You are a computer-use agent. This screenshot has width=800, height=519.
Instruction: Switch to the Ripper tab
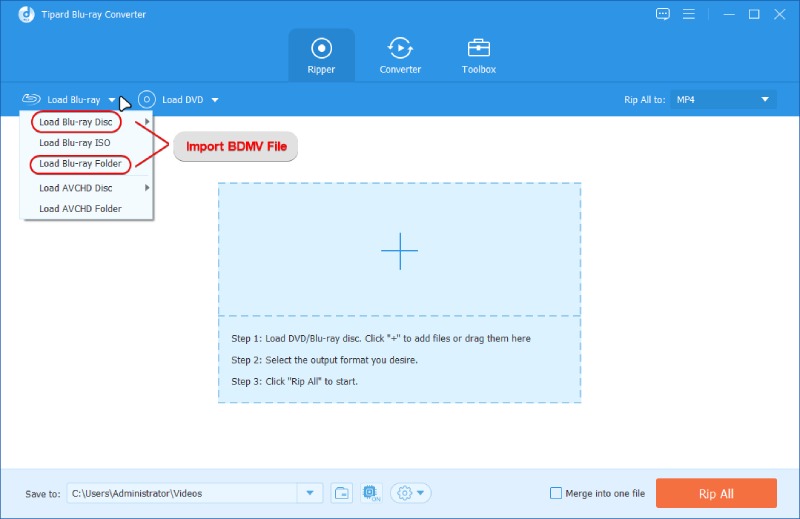pyautogui.click(x=321, y=55)
